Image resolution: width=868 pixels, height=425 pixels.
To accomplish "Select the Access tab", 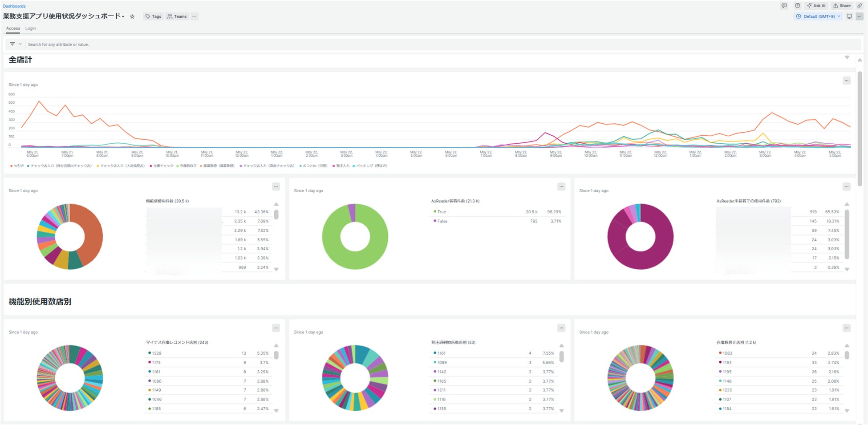I will 13,28.
